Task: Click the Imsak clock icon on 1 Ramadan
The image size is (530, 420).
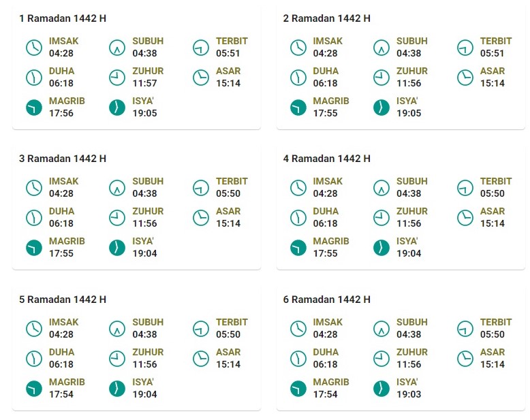Action: tap(34, 47)
